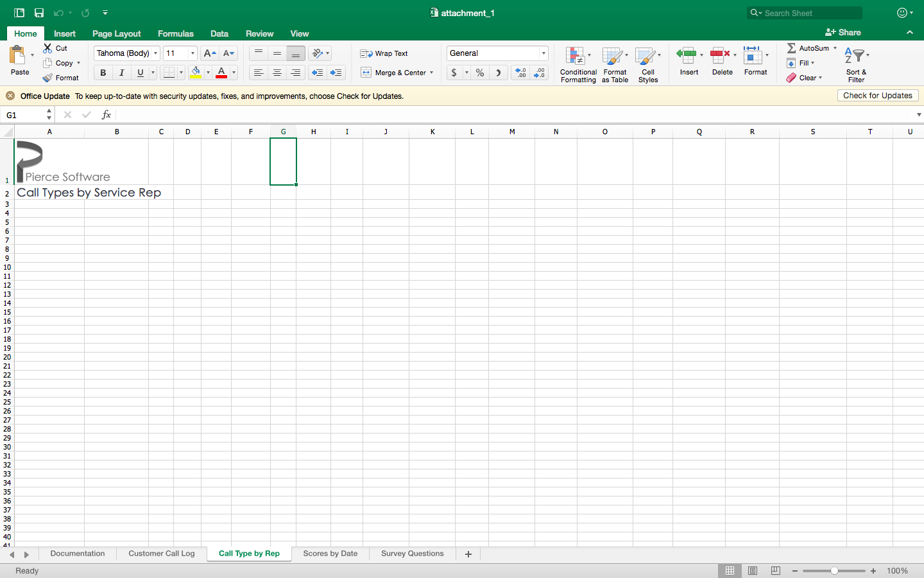Image resolution: width=924 pixels, height=578 pixels.
Task: Apply the yellow fill color
Action: (196, 73)
